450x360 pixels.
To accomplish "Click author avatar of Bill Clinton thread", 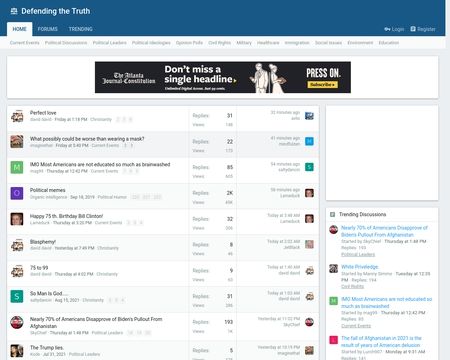I will [x=17, y=219].
